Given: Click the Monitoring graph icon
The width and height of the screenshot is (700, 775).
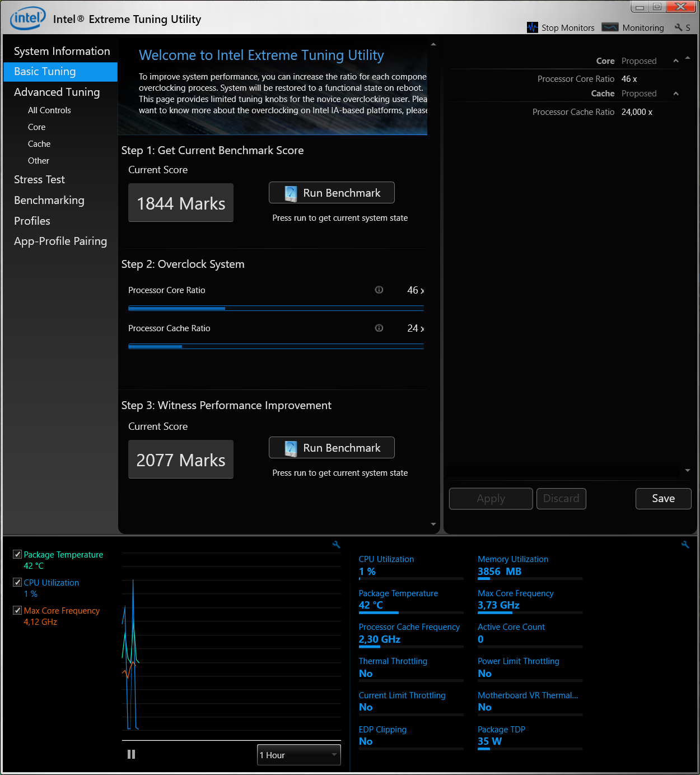Looking at the screenshot, I should (610, 27).
